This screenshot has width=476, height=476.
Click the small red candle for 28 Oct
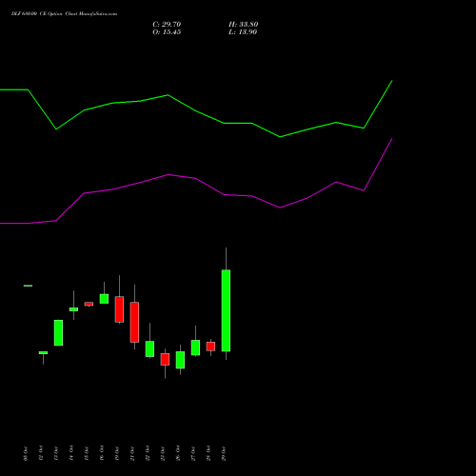pos(210,347)
